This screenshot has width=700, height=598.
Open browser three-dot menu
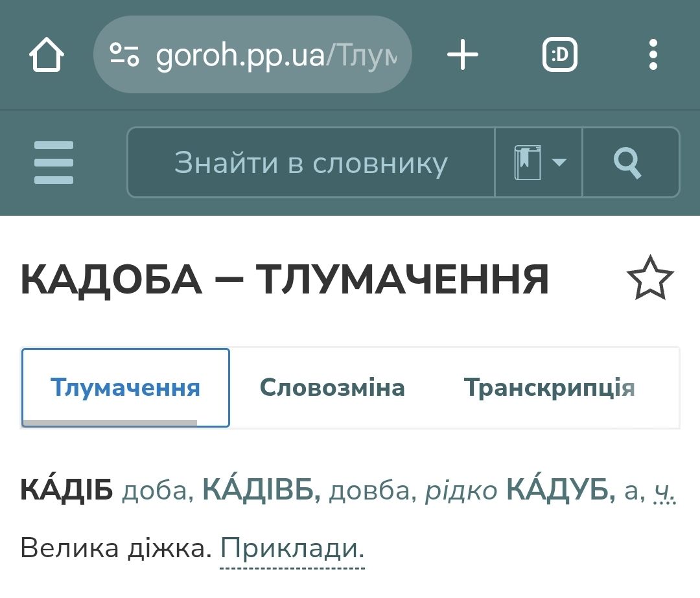coord(653,55)
